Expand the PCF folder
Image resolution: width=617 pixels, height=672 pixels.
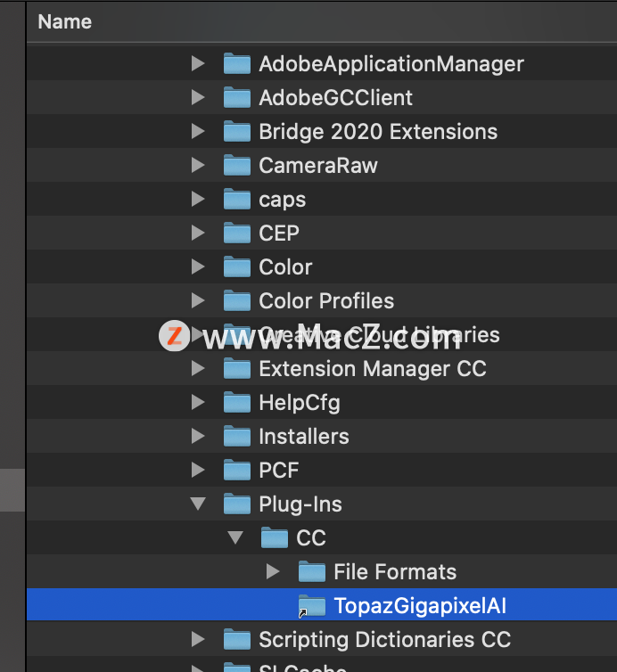(198, 470)
